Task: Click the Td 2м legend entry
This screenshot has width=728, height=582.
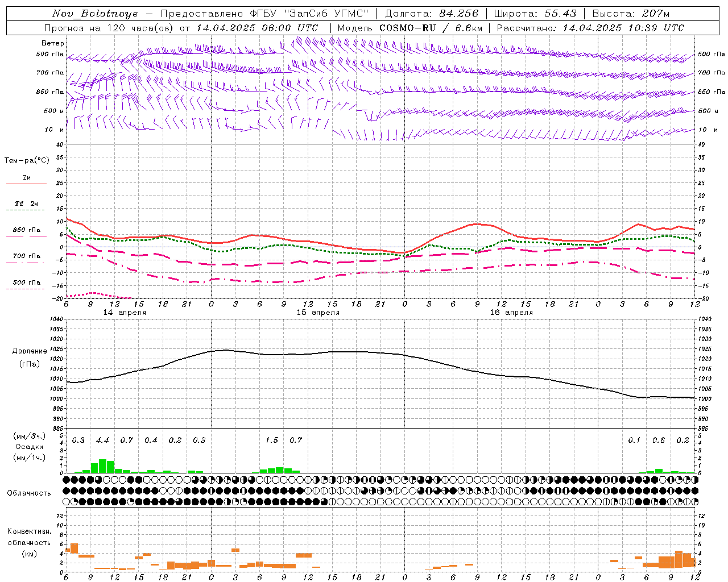Action: 27,203
